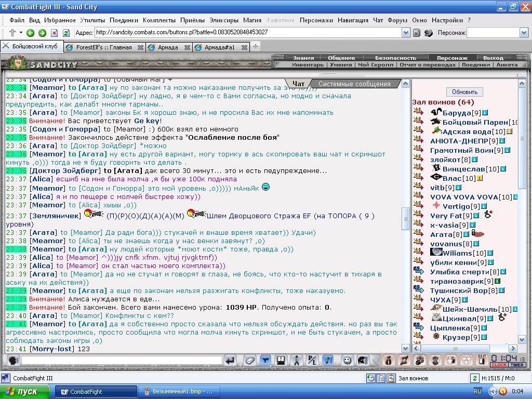Select the Чат tab

coord(298,84)
